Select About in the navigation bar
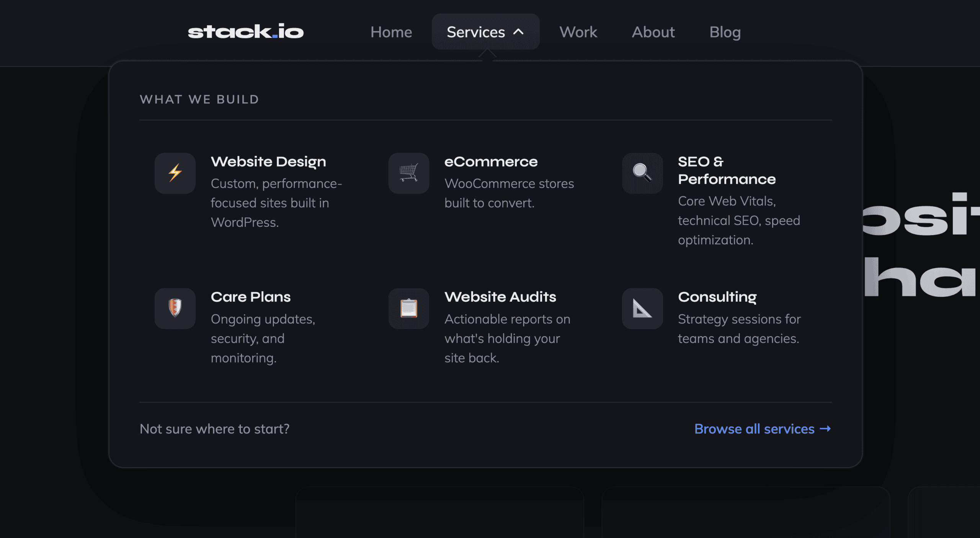Image resolution: width=980 pixels, height=538 pixels. pos(653,32)
